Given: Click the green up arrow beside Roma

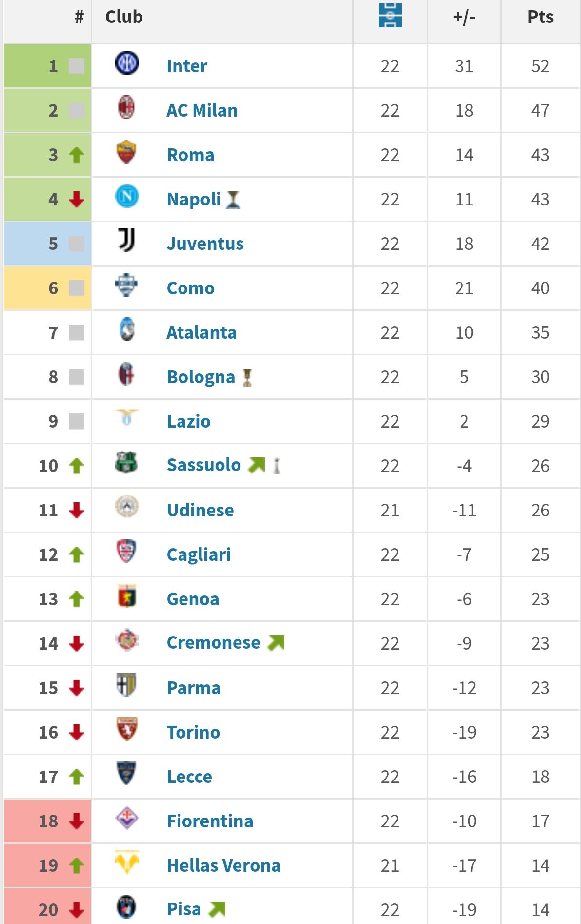Looking at the screenshot, I should (x=77, y=155).
